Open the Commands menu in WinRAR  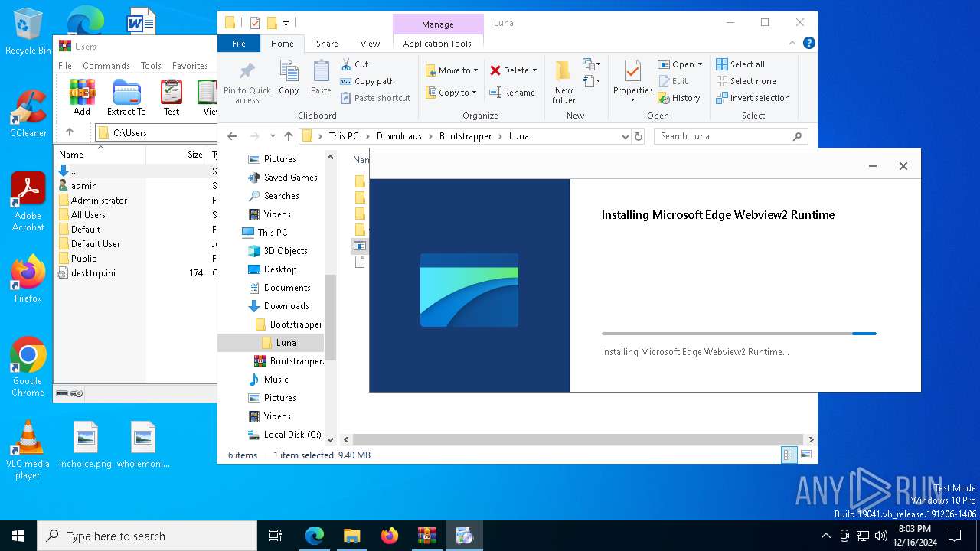tap(106, 66)
